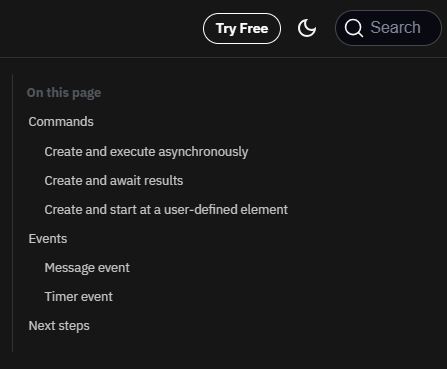
Task: Go to the Next steps section
Action: [x=59, y=326]
